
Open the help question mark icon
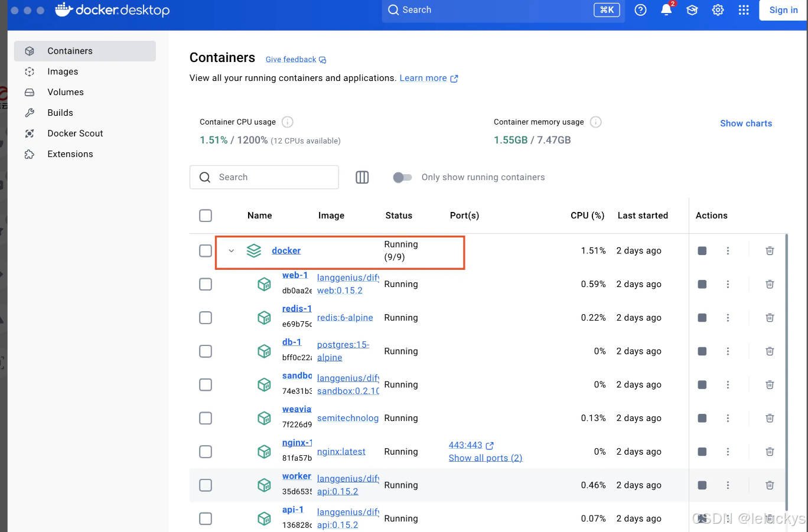coord(640,10)
